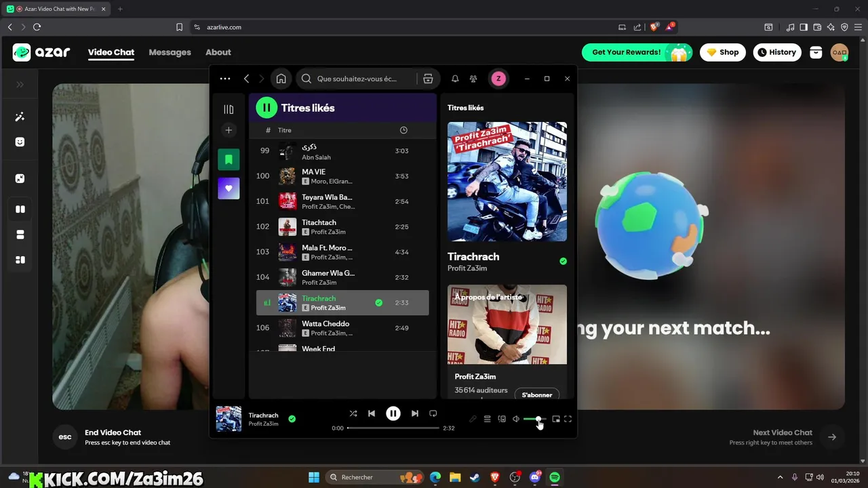Toggle liked checkmark in Now Playing panel
The height and width of the screenshot is (488, 868).
click(563, 261)
